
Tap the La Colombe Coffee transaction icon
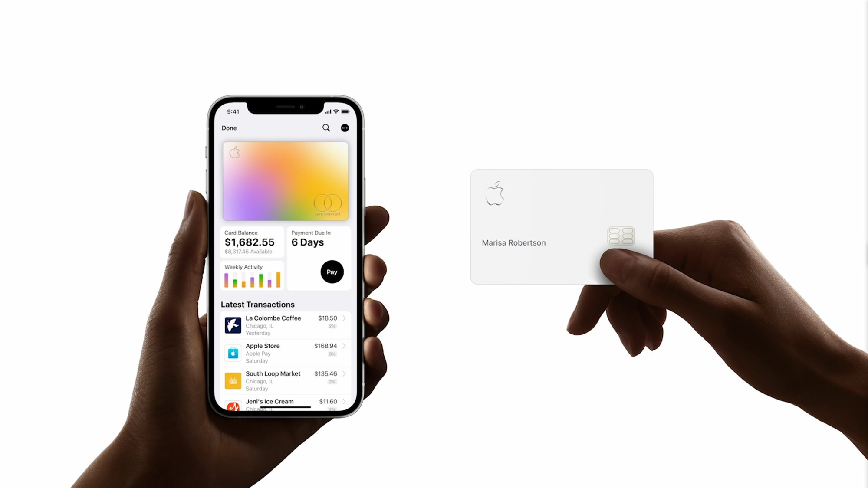(233, 323)
